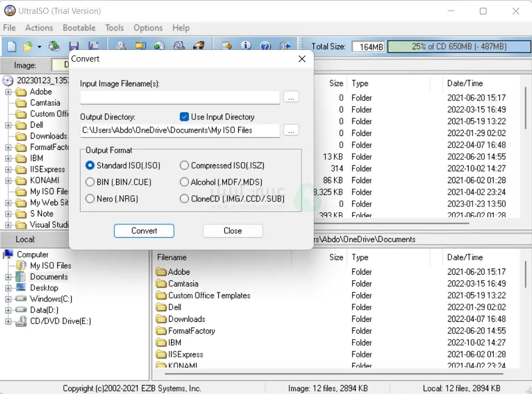
Task: Click the Open file folder icon
Action: coord(27,47)
